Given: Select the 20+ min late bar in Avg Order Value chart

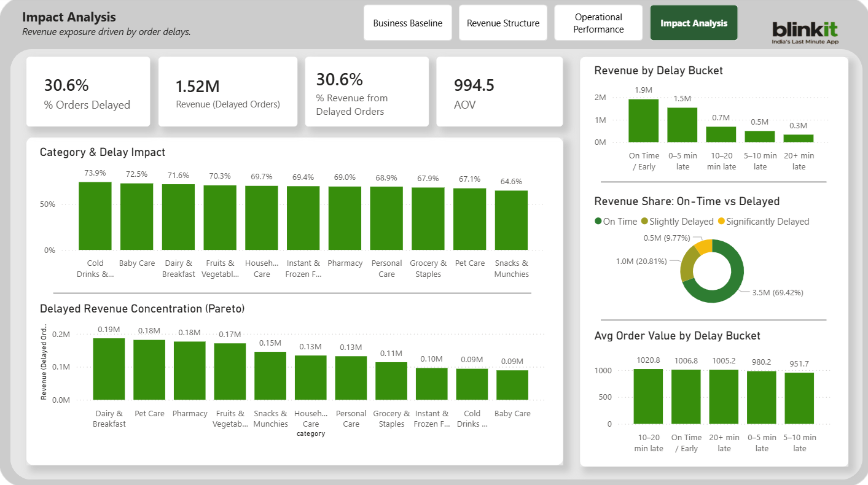Looking at the screenshot, I should [724, 396].
